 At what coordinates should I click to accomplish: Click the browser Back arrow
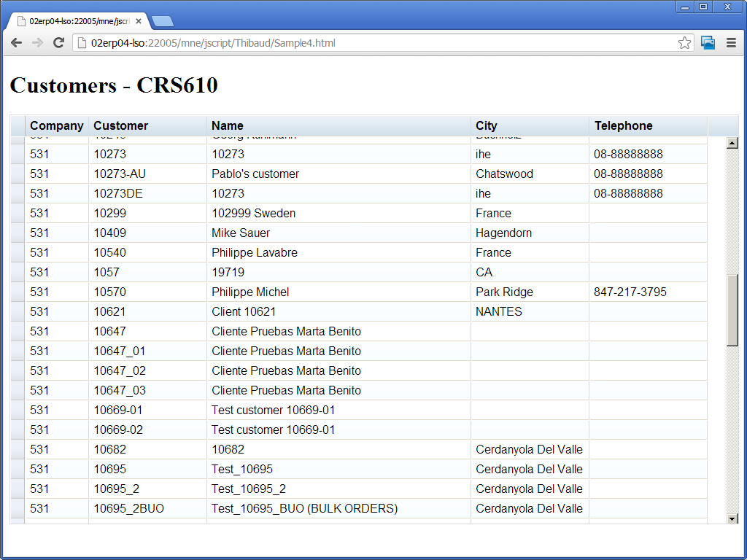(16, 43)
